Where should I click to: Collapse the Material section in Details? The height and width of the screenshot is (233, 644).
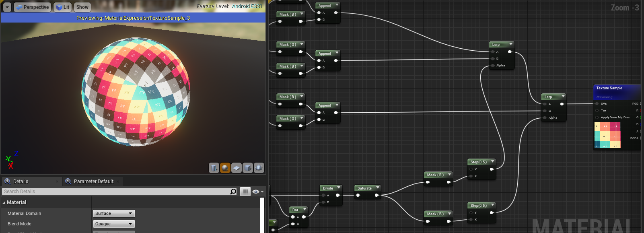pos(4,202)
